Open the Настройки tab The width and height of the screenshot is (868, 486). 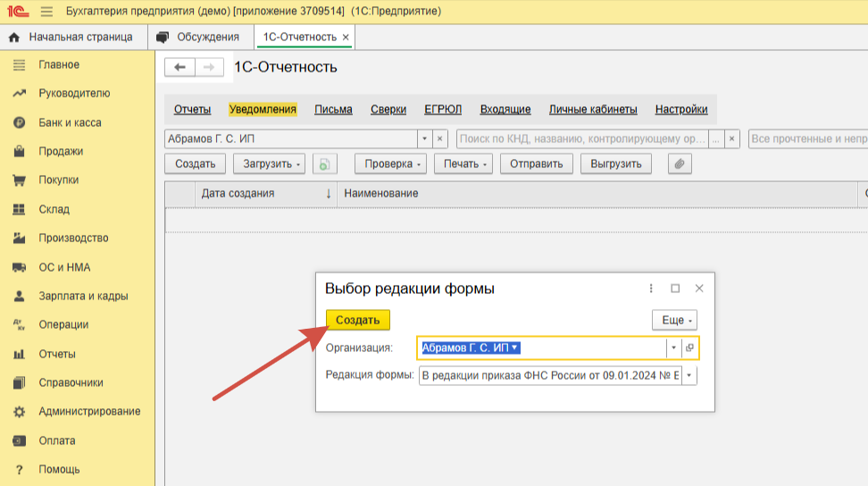click(x=681, y=110)
